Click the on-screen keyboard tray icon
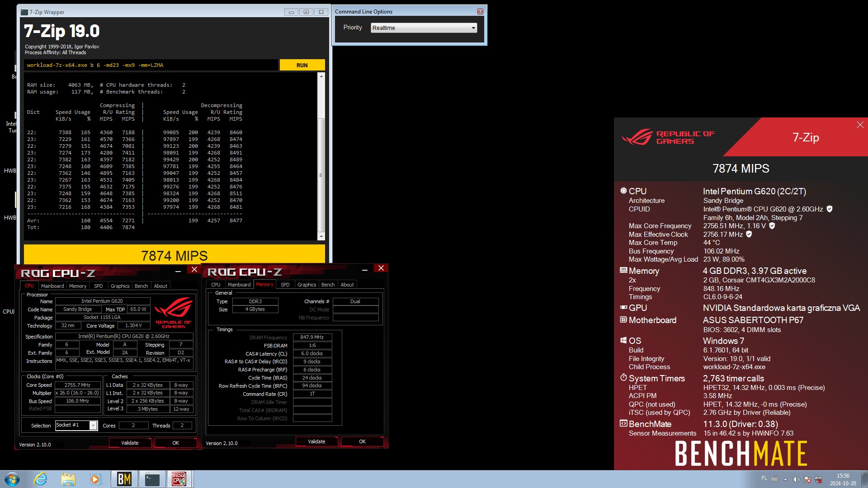The image size is (868, 488). 774,479
